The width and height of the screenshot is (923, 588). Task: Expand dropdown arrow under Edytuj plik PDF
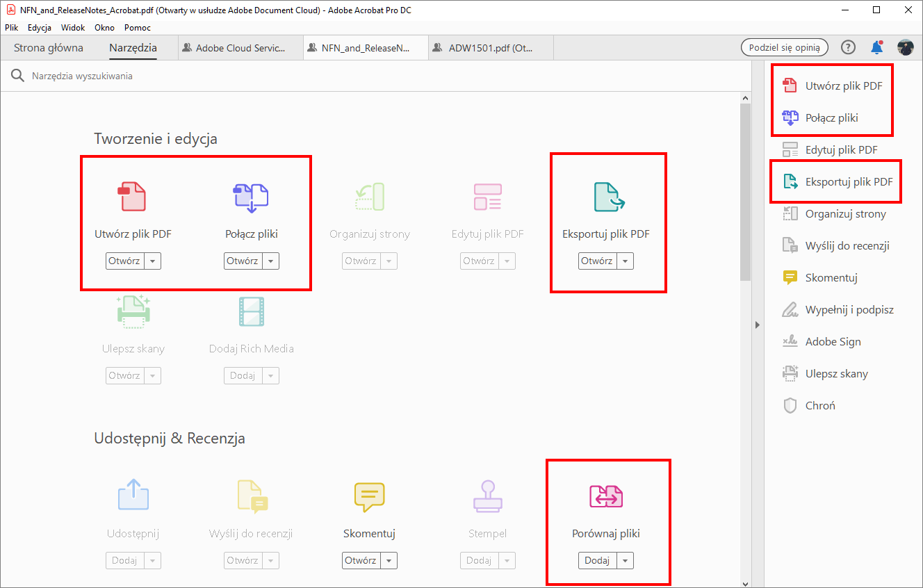point(507,261)
